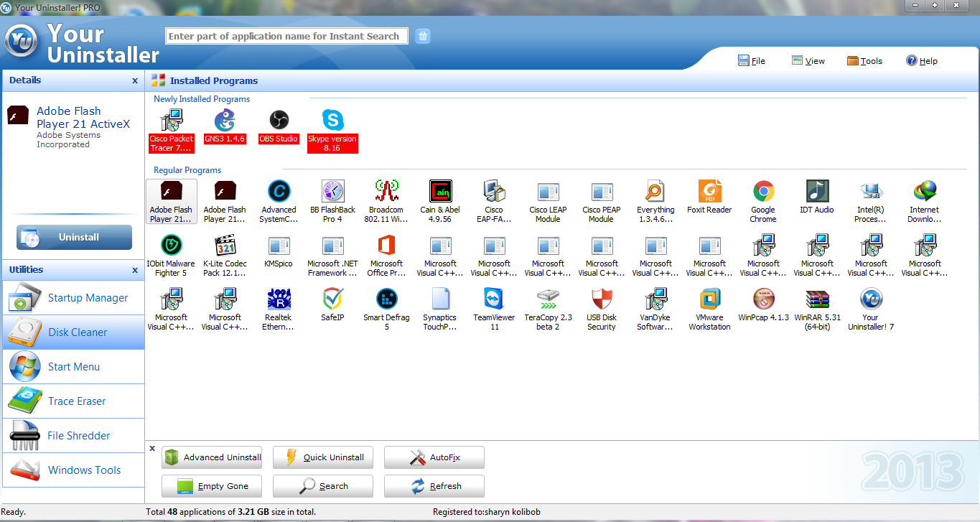Click the Advanced Uninstall button
This screenshot has width=980, height=522.
pyautogui.click(x=211, y=457)
